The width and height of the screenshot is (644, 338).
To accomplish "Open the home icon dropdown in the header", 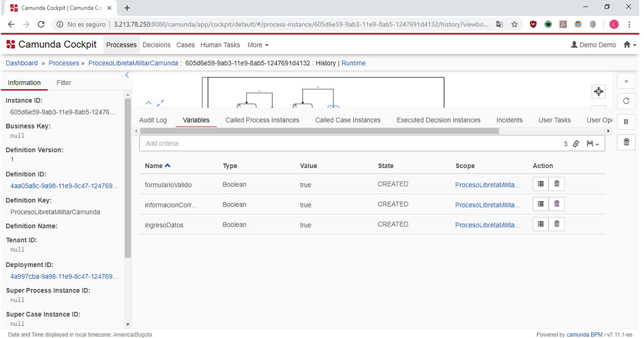I will tap(629, 45).
